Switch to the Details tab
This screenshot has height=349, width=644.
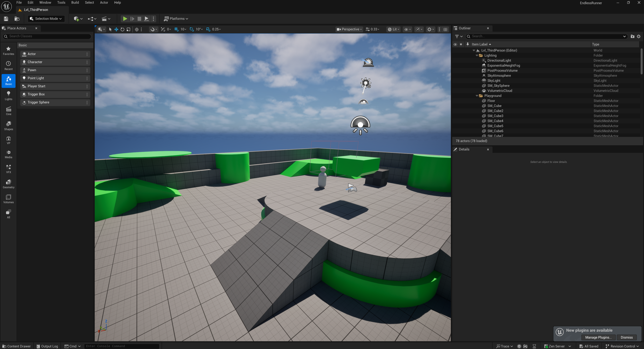[x=464, y=149]
